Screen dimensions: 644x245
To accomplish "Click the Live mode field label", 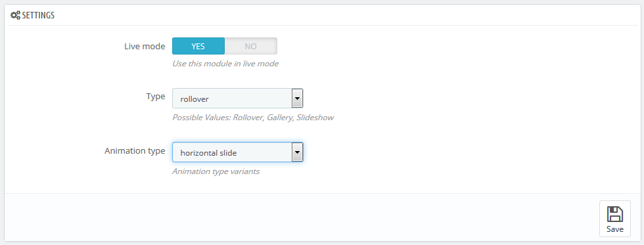I will click(x=145, y=47).
